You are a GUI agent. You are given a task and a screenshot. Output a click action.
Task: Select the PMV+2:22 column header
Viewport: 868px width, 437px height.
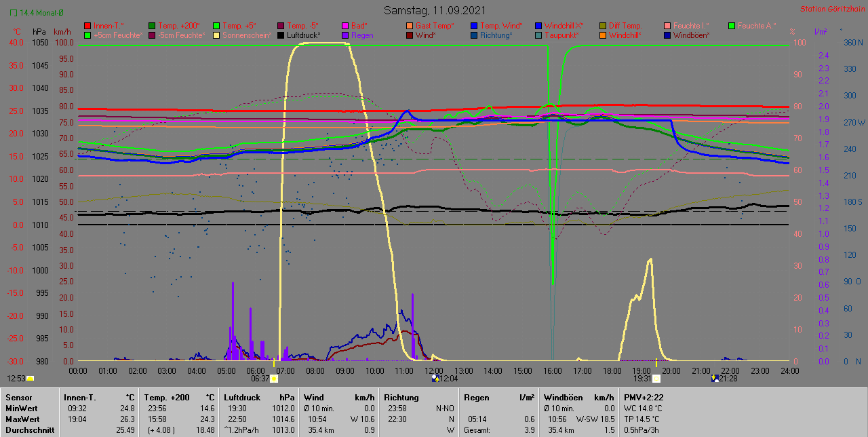644,397
